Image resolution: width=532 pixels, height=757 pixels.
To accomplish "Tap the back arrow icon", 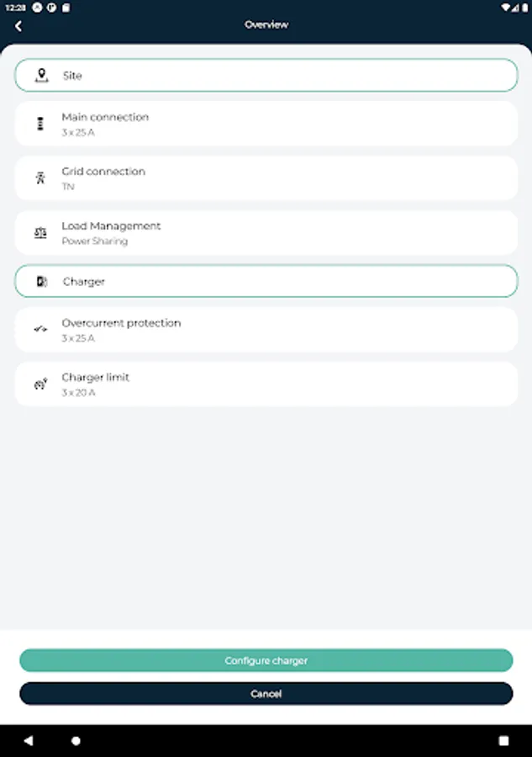I will click(x=18, y=25).
